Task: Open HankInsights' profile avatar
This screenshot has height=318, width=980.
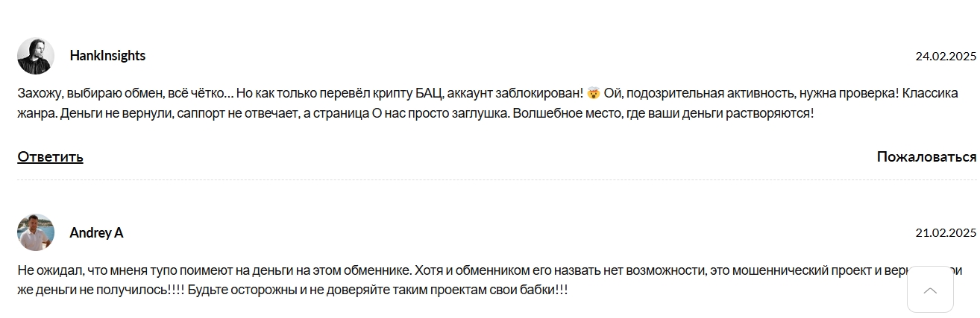Action: (x=36, y=56)
